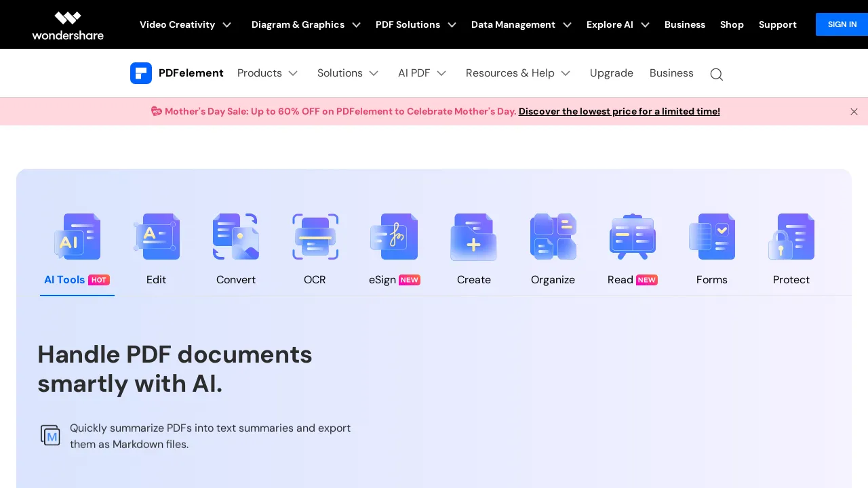Close the Mother's Day sale banner
This screenshot has height=488, width=868.
854,112
